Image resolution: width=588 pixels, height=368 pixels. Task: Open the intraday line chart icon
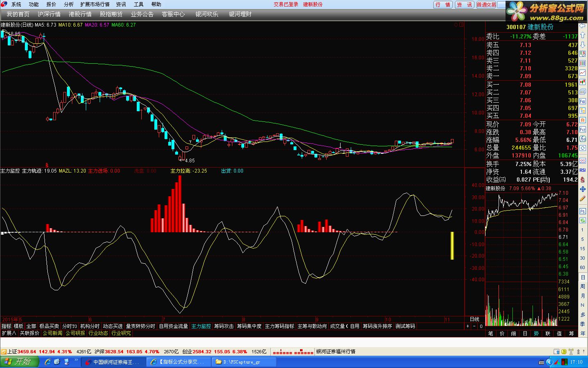(x=583, y=73)
